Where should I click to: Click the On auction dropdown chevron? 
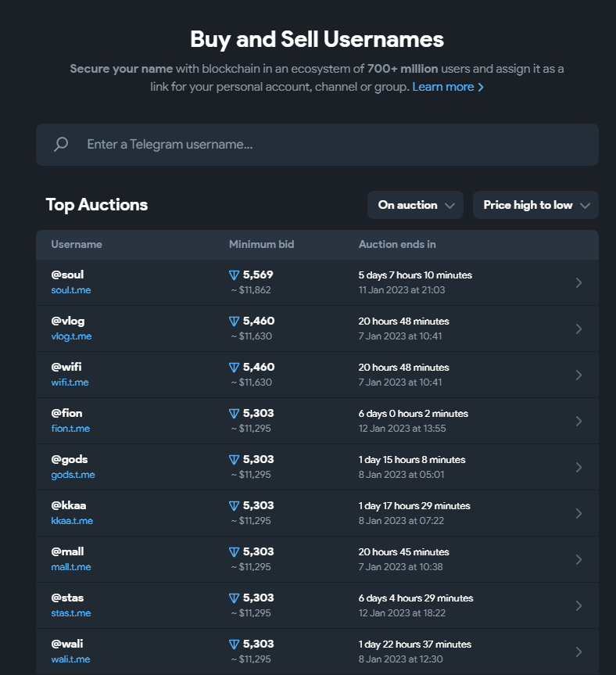tap(450, 206)
